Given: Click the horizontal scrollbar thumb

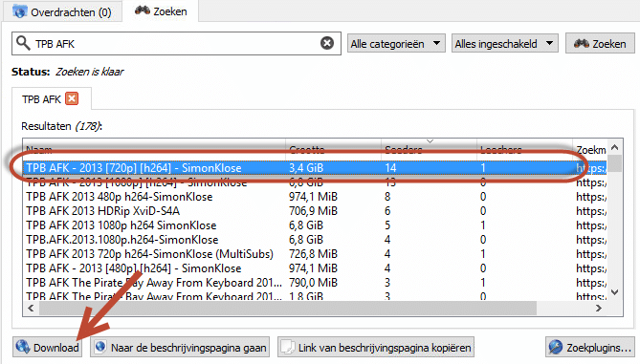Looking at the screenshot, I should pyautogui.click(x=287, y=309).
